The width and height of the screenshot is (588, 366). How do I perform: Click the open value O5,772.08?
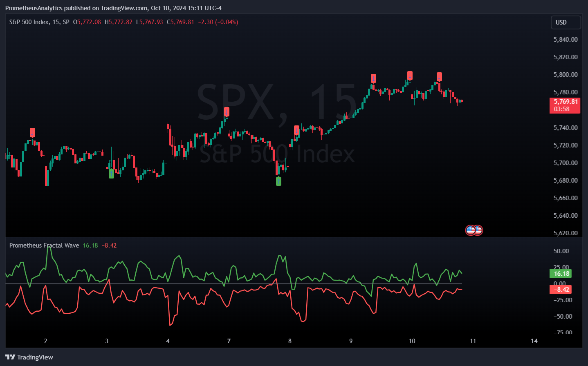87,22
